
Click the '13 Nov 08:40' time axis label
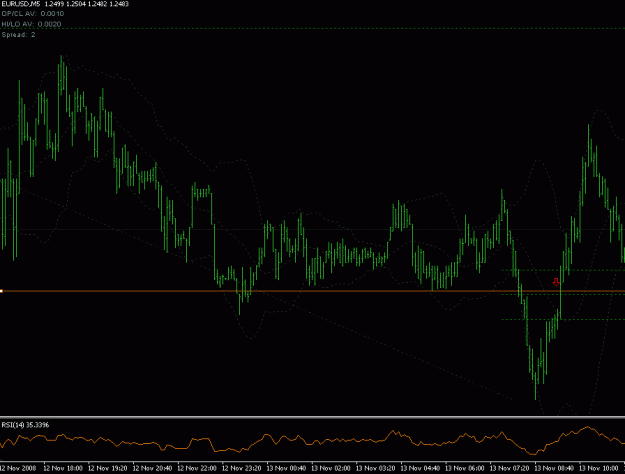554,468
